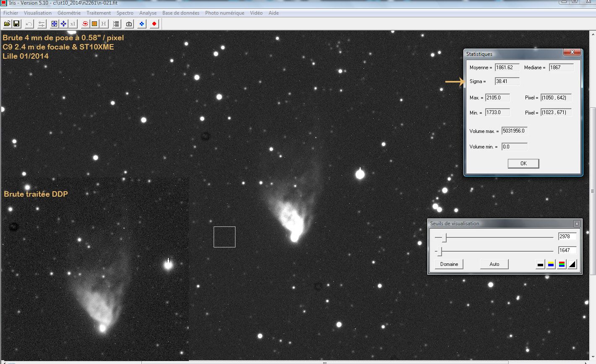Click the red circle toolbar icon
The width and height of the screenshot is (596, 364).
(x=154, y=24)
